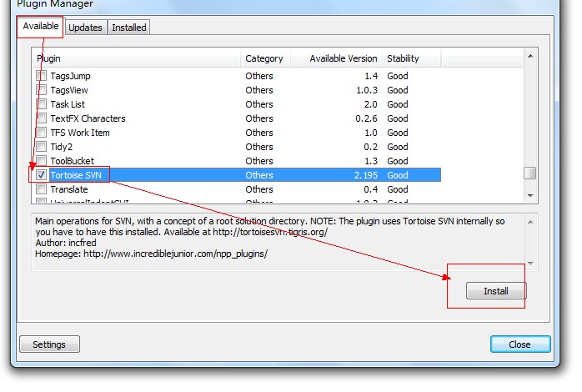This screenshot has width=582, height=392.
Task: Enable the Task List checkbox
Action: [x=42, y=104]
